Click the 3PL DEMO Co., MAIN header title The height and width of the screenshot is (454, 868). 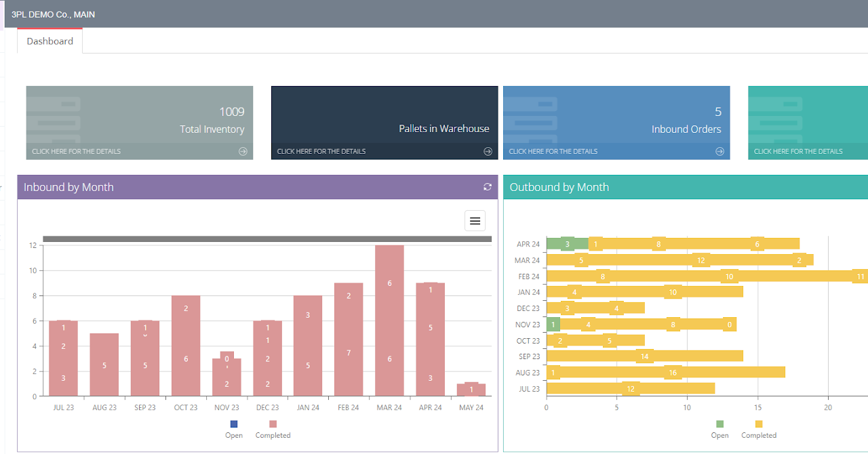53,14
